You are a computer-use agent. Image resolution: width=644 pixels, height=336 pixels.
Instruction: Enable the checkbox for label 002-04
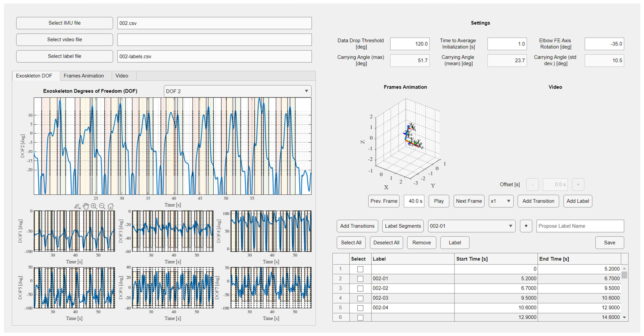(360, 308)
